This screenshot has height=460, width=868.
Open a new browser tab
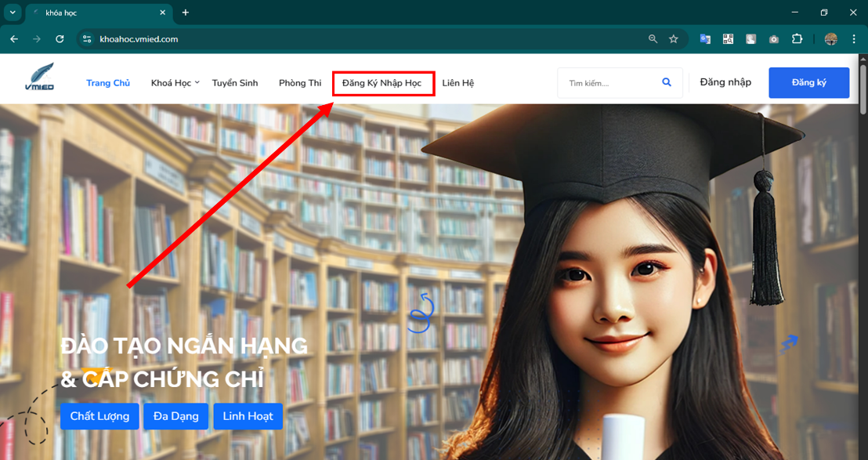click(x=186, y=13)
